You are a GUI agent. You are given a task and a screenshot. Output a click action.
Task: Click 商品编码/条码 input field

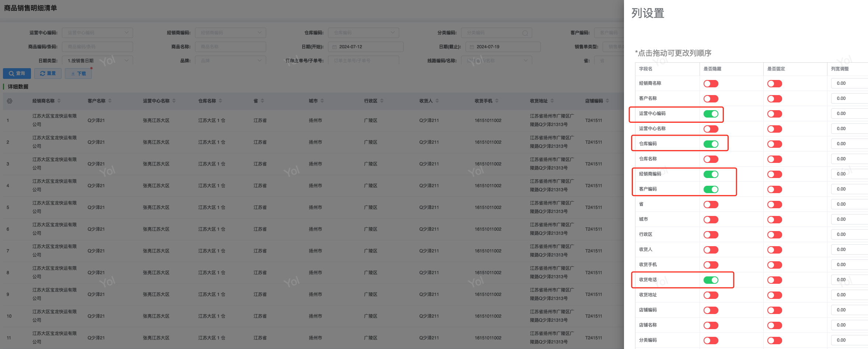click(x=97, y=47)
